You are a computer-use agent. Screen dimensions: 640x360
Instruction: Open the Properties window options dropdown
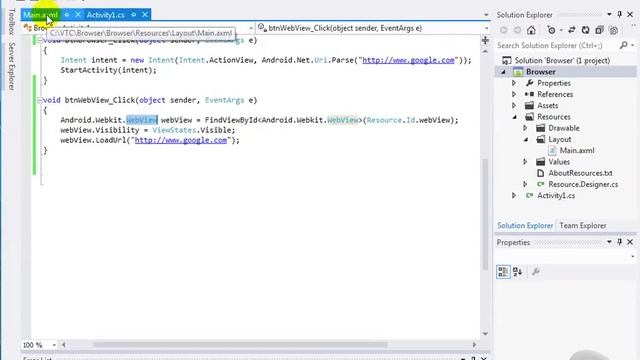[x=609, y=242]
